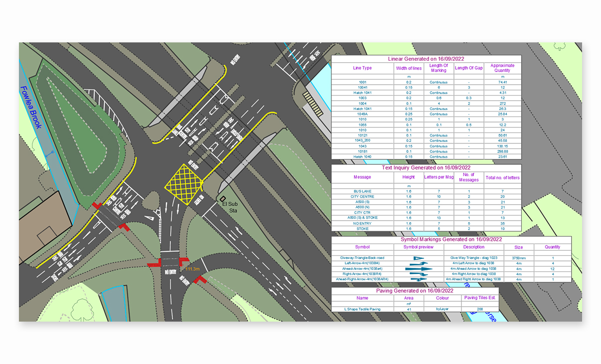601x364 pixels.
Task: Click the Left-Arrow-4m(1038l4) symbol preview arrow
Action: (419, 263)
